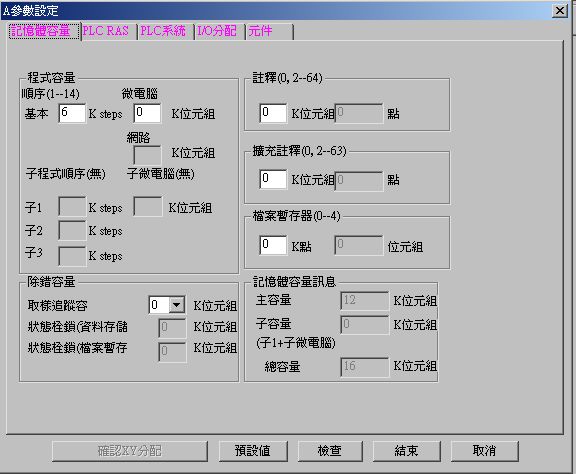Click the 微電腦 K位元組 input field

[x=147, y=113]
